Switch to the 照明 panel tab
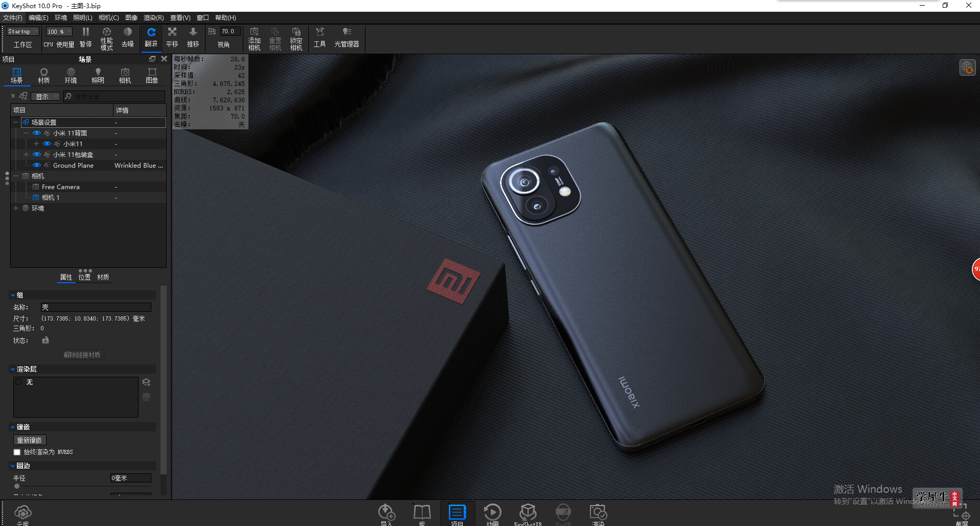This screenshot has width=980, height=526. click(x=98, y=76)
